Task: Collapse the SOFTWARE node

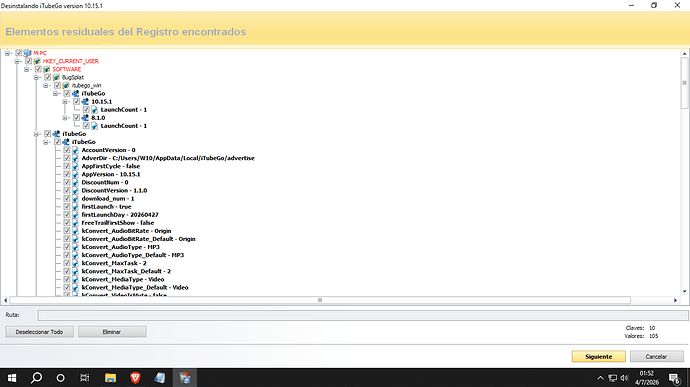Action: pos(27,69)
